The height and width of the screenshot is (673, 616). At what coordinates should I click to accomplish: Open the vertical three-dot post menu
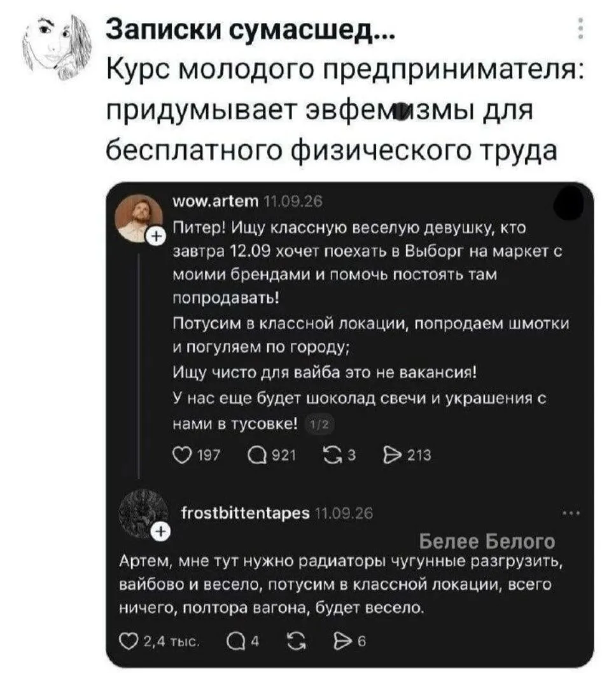(580, 29)
